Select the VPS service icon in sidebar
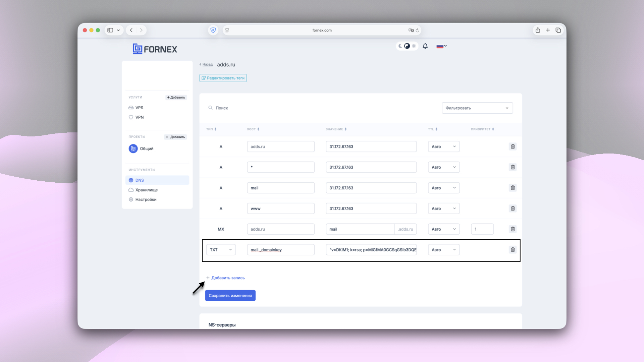 (x=131, y=108)
